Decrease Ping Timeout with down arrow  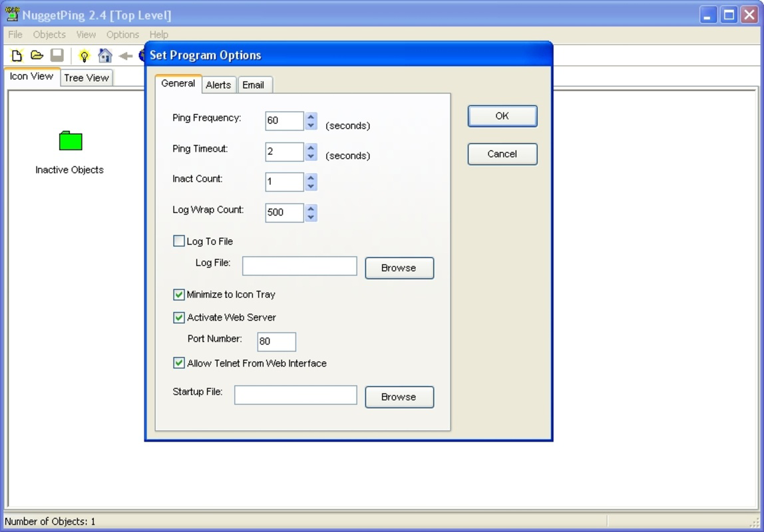click(x=311, y=156)
